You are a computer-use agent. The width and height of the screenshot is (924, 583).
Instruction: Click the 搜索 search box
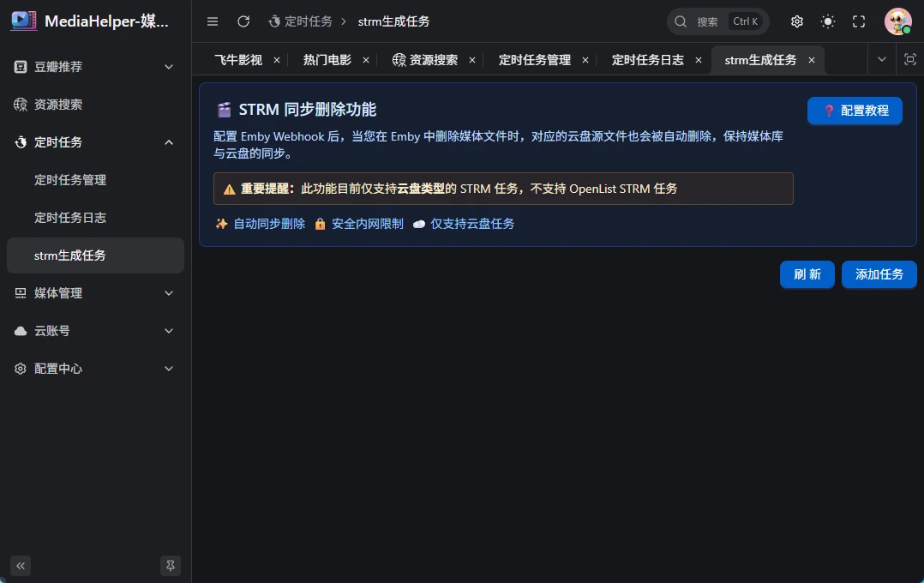[717, 21]
